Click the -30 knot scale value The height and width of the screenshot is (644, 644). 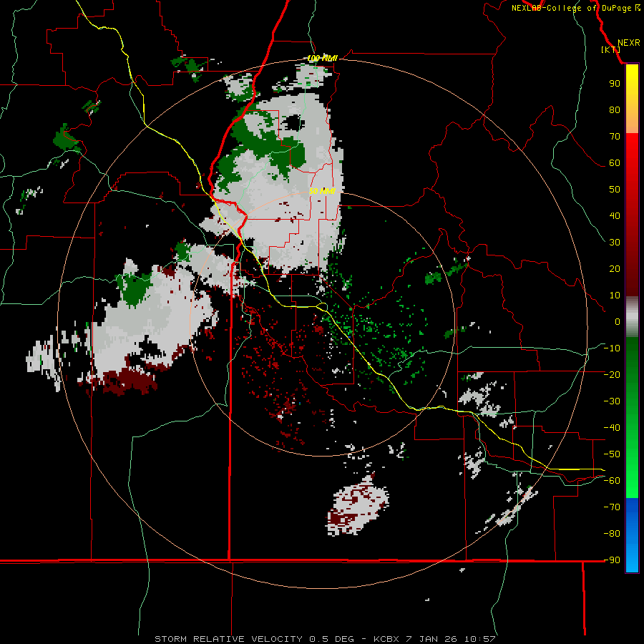pos(612,401)
